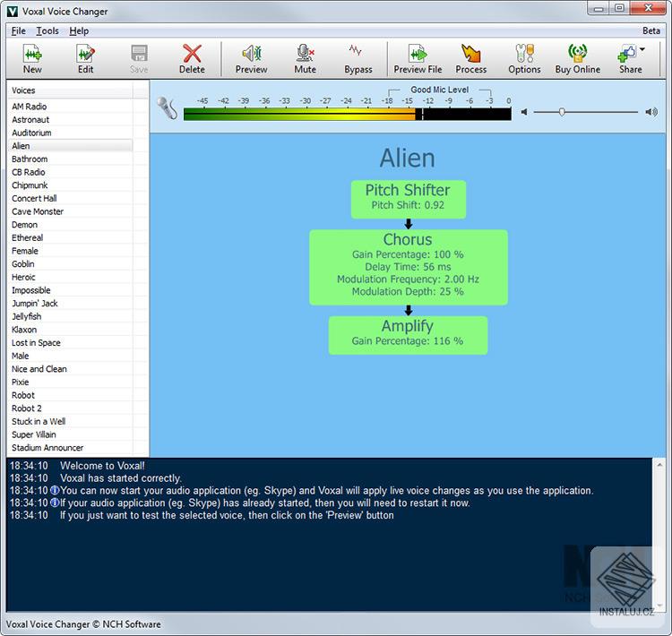672x636 pixels.
Task: Toggle the Mute microphone button
Action: tap(305, 58)
